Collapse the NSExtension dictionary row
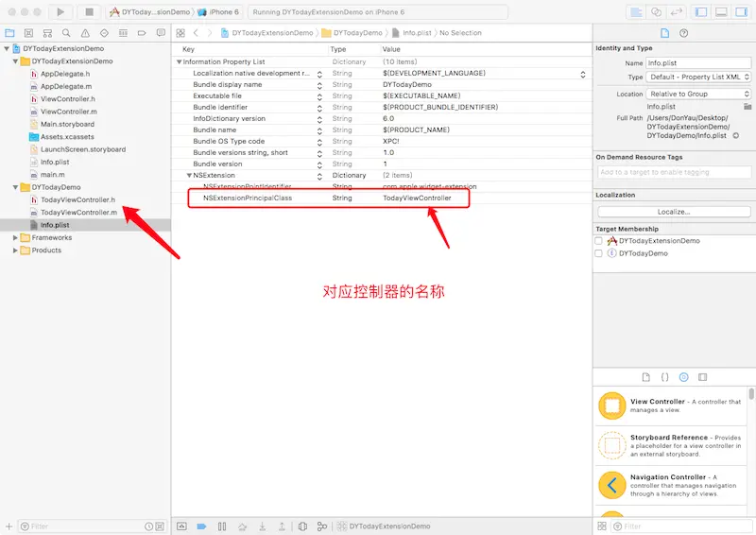 190,175
